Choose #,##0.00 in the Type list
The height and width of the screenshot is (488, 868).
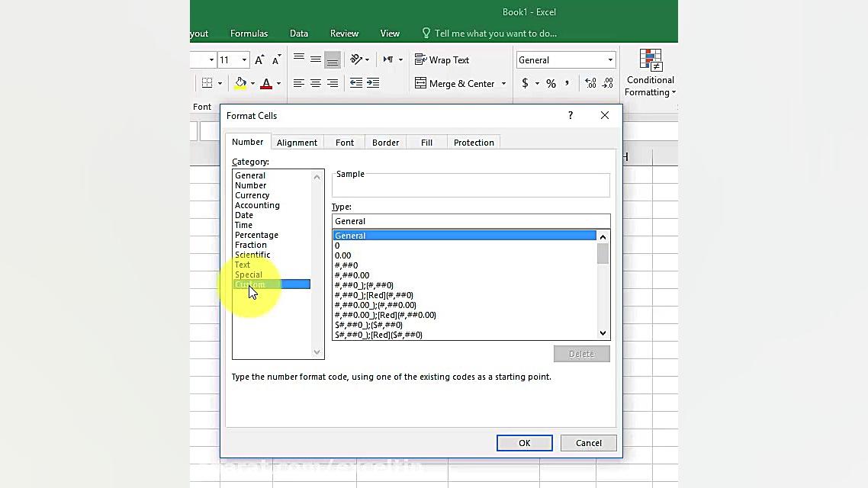pyautogui.click(x=352, y=275)
